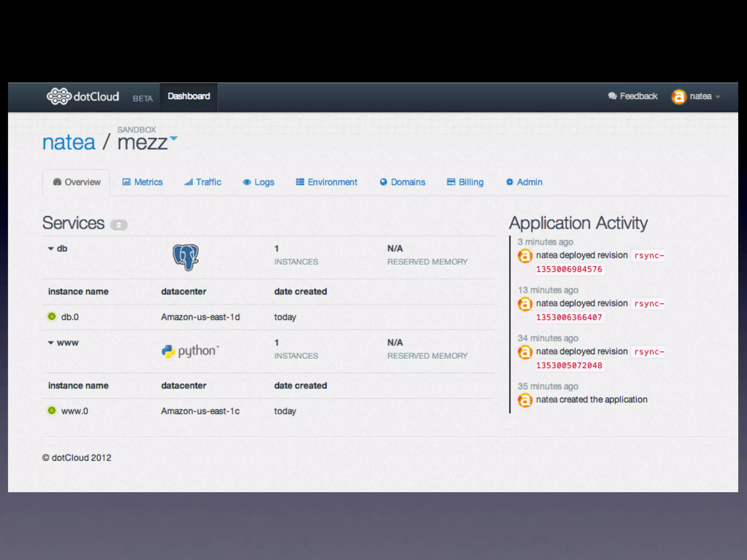Open the Admin tab
747x560 pixels.
[524, 182]
